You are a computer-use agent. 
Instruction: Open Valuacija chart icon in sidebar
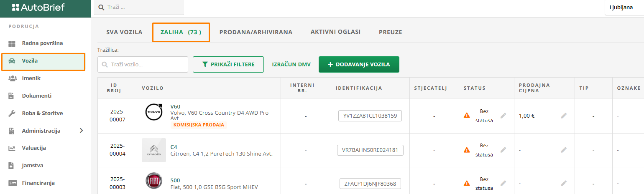(12, 148)
